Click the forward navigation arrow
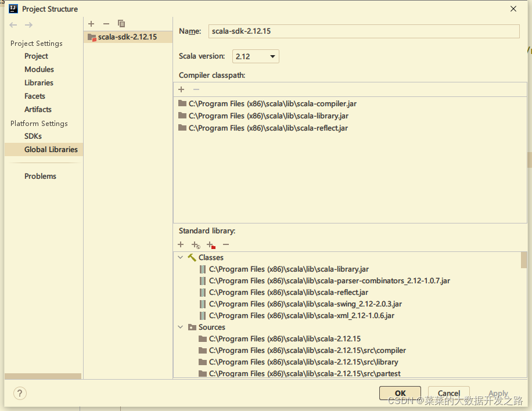Screen dimensions: 532x411 (x=29, y=25)
